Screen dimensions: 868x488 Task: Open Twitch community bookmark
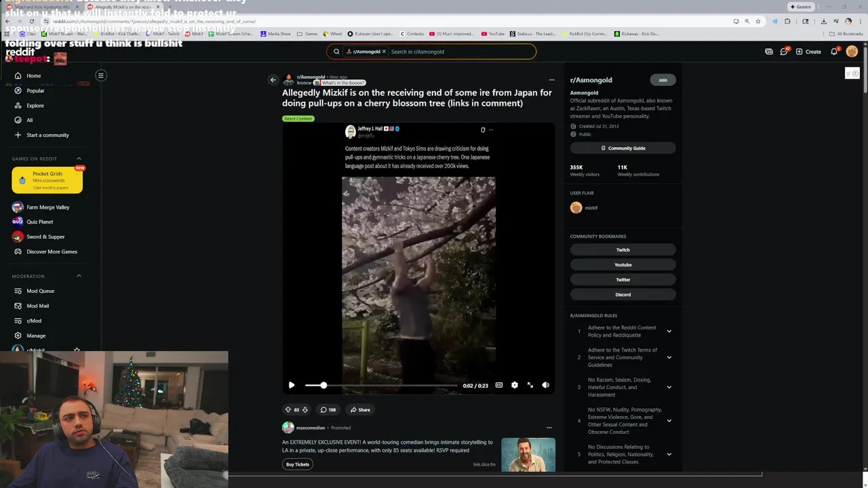[623, 250]
